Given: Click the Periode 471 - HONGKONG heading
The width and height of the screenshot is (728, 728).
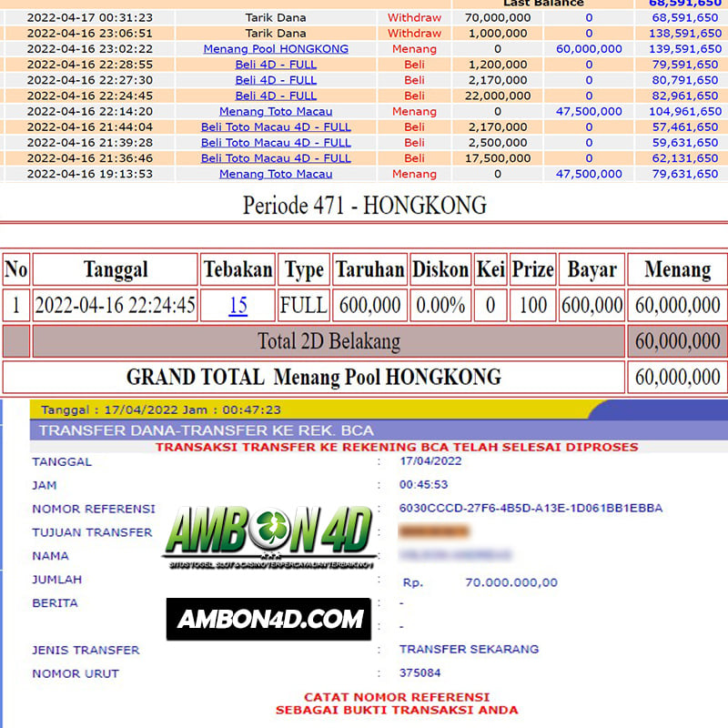Looking at the screenshot, I should (x=365, y=206).
